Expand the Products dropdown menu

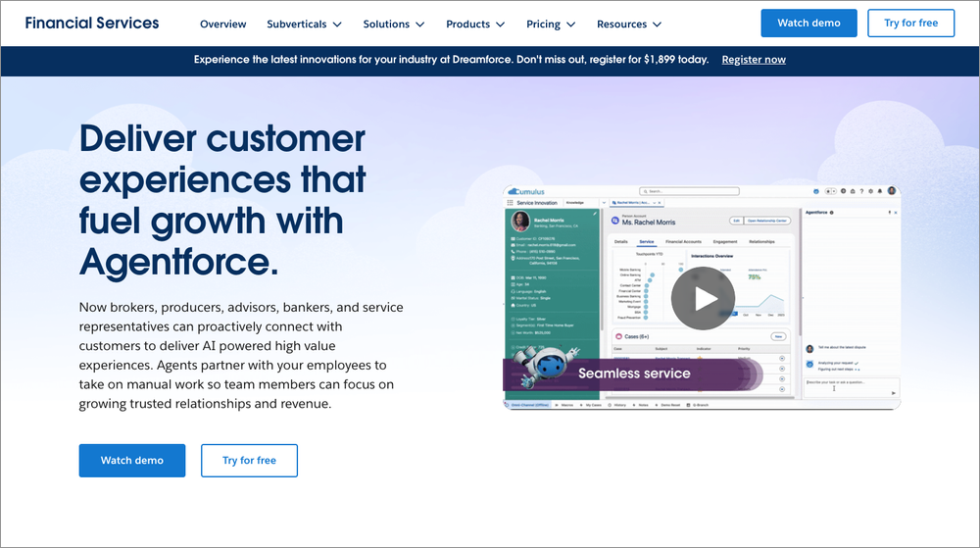(x=475, y=24)
